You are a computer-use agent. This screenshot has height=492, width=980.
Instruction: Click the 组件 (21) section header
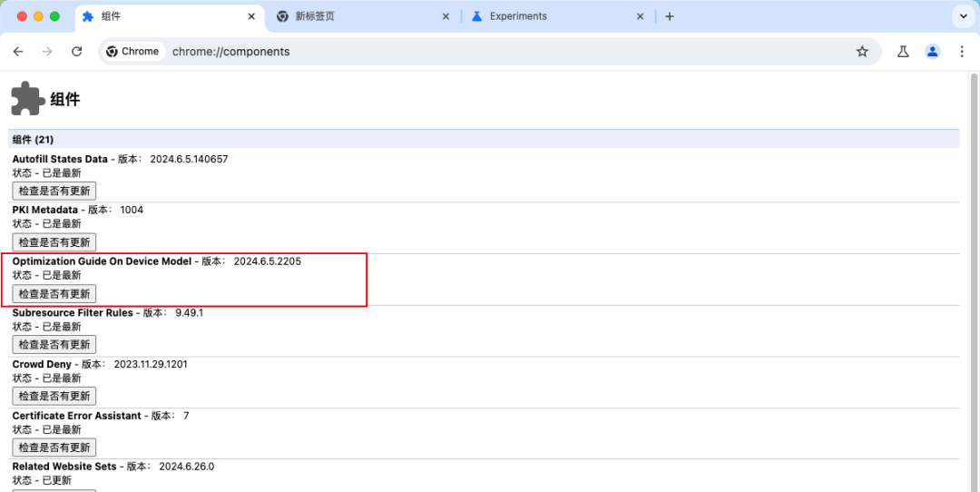[484, 140]
